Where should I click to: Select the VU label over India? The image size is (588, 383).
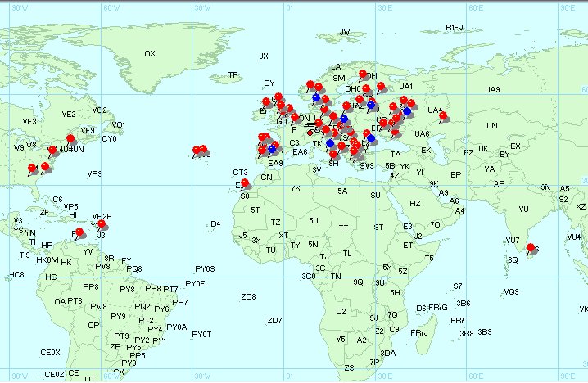pyautogui.click(x=523, y=210)
